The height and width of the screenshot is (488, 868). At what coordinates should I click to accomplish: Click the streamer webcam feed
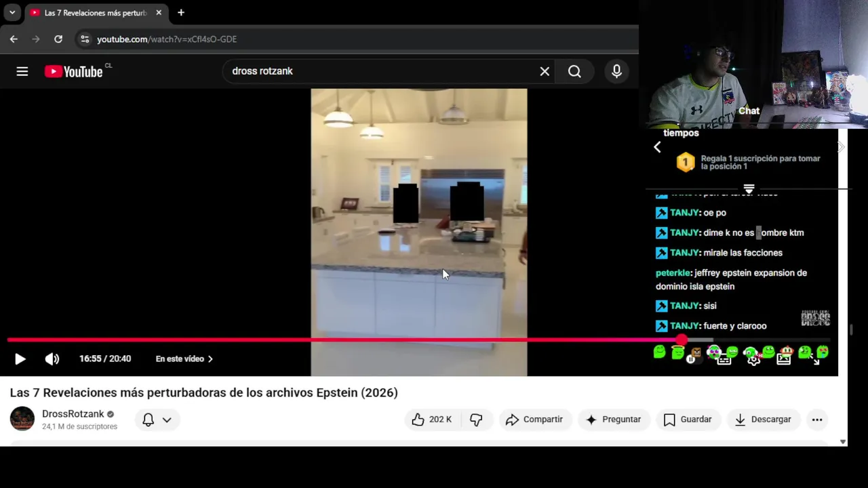pos(753,64)
